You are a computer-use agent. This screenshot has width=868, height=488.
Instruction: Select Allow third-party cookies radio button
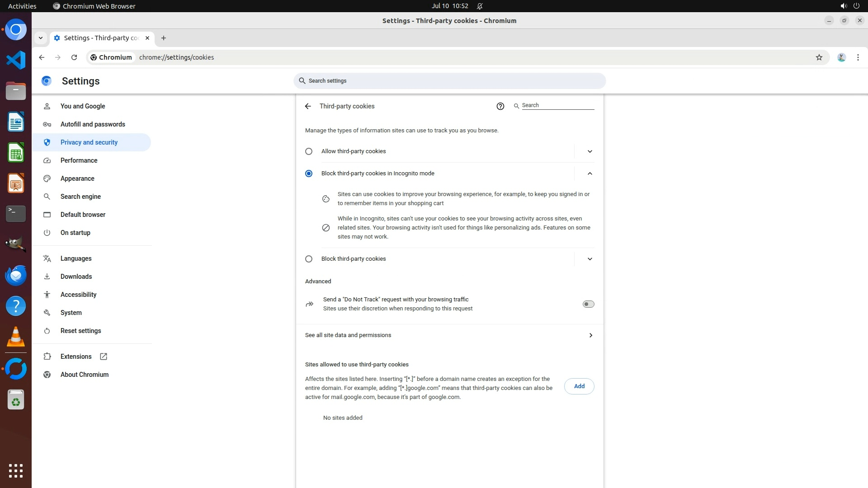pos(309,151)
